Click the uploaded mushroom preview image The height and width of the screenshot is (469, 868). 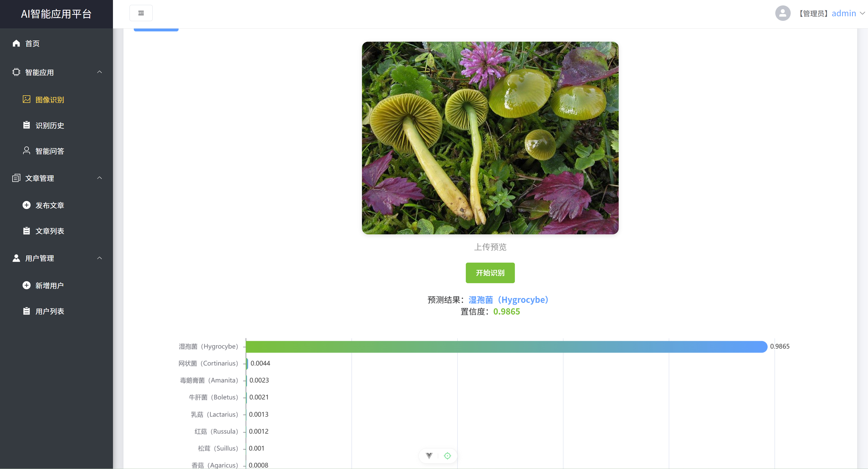click(490, 138)
